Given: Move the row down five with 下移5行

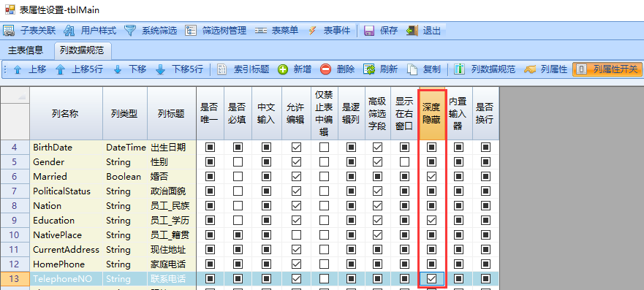Looking at the screenshot, I should click(180, 69).
